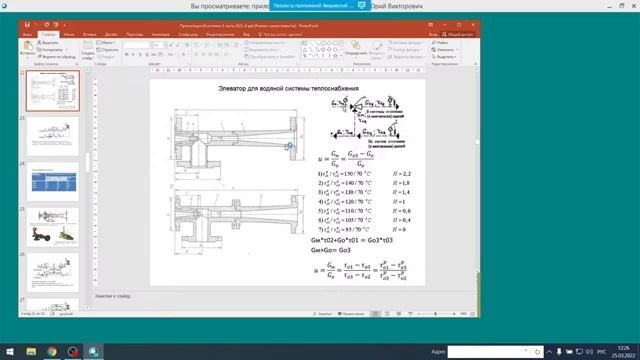The image size is (640, 360).
Task: Open Select (Выделить) dropdown
Action: point(444,57)
